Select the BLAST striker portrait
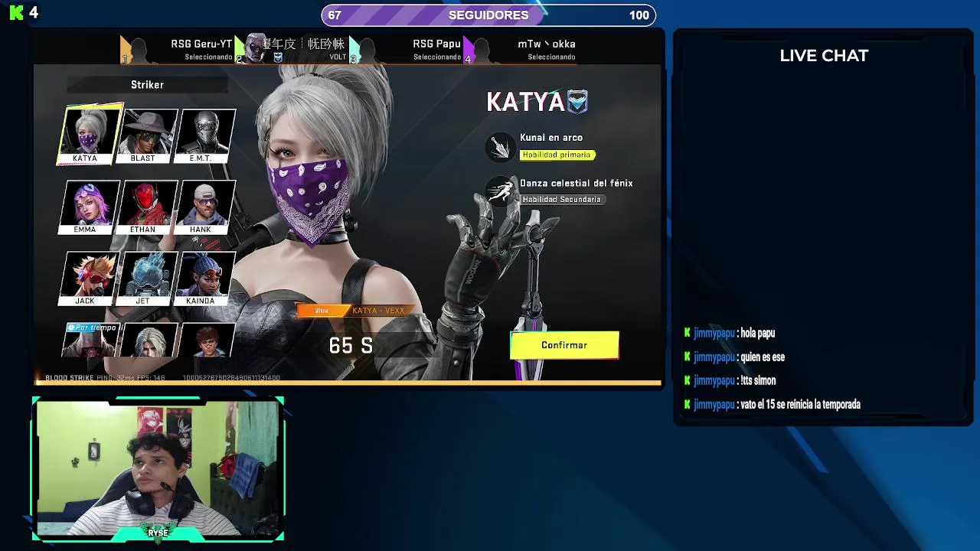 (148, 135)
